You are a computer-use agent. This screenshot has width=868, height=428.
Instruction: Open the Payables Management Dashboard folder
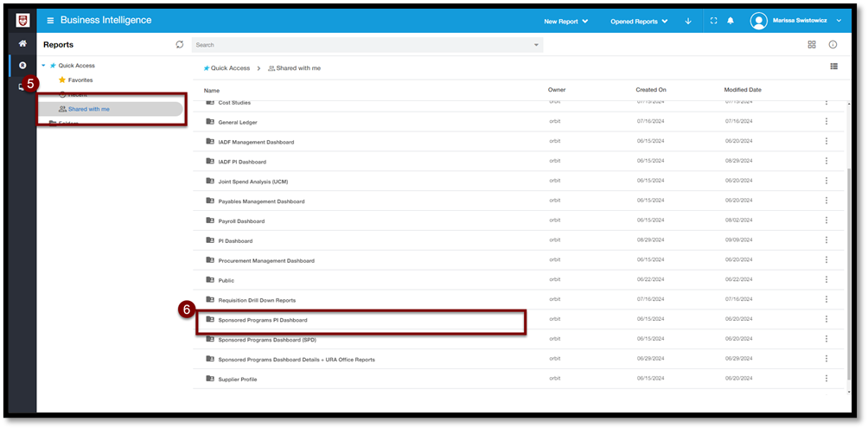(x=261, y=201)
